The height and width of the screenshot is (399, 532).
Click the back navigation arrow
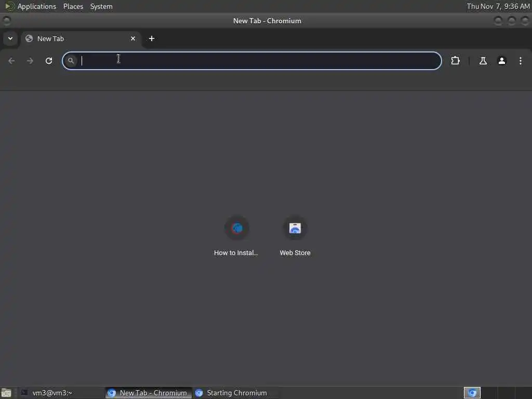point(11,61)
